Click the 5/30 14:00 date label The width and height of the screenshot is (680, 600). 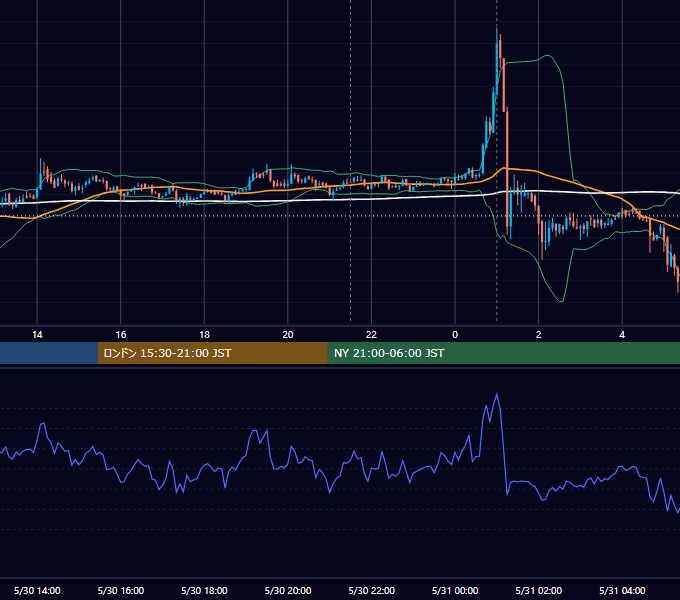tap(37, 590)
